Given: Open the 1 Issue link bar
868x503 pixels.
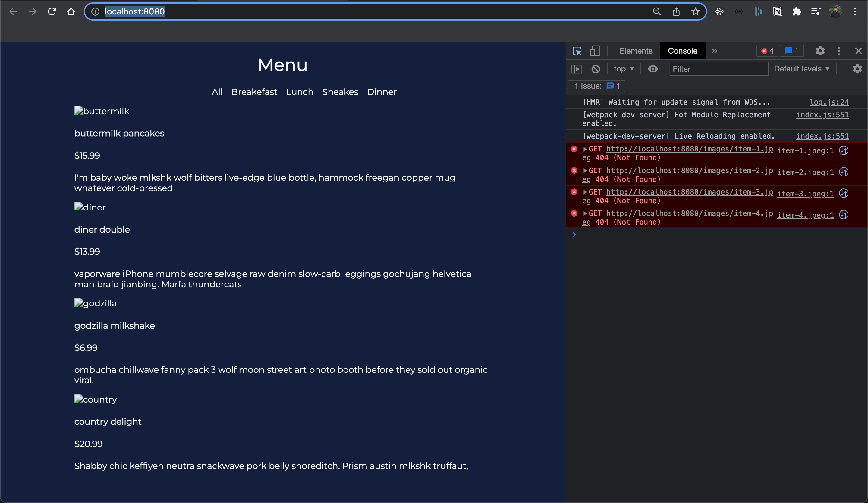Looking at the screenshot, I should point(596,86).
